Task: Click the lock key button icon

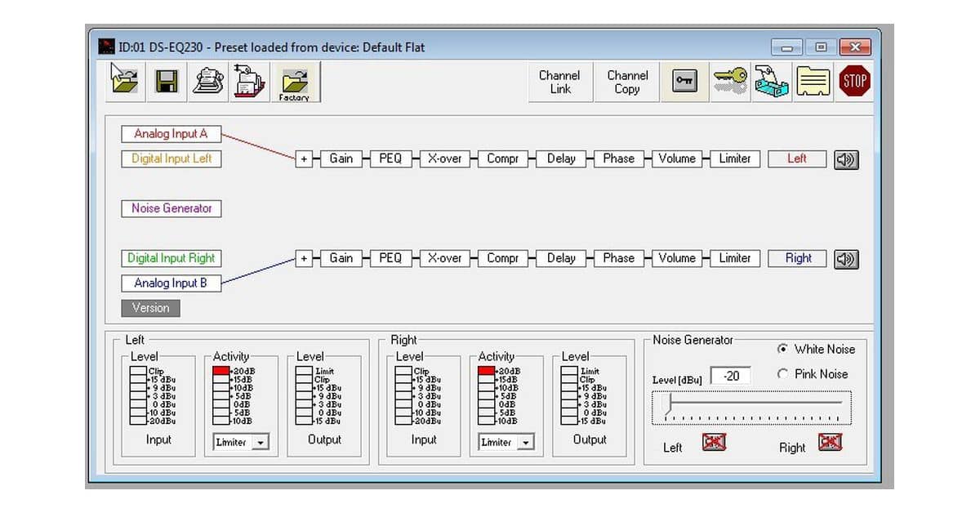Action: [684, 81]
